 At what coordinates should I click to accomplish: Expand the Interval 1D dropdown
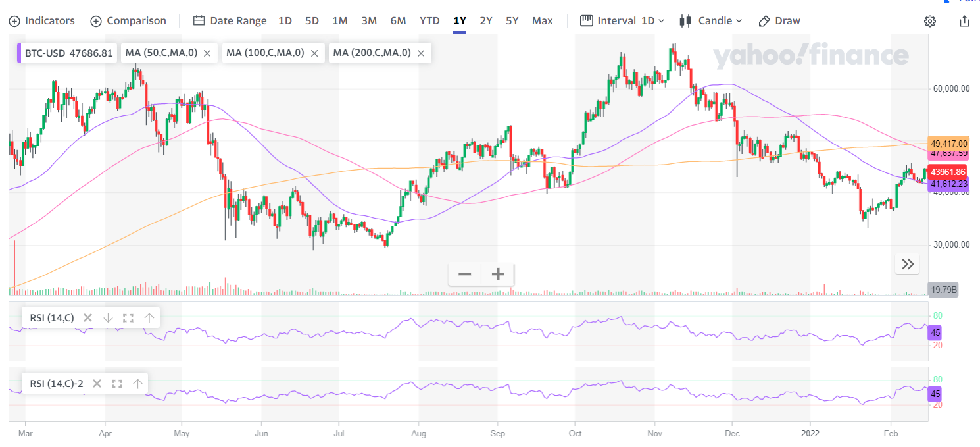tap(622, 21)
